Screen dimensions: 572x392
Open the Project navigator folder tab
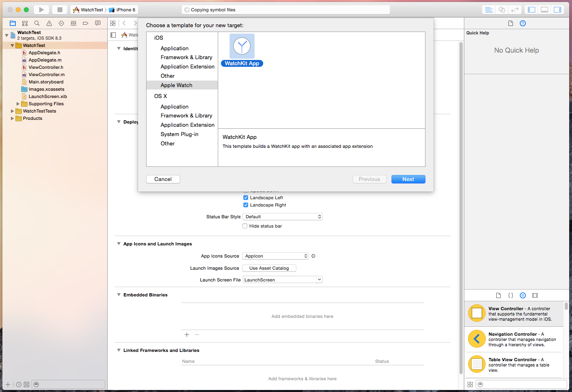(x=13, y=23)
